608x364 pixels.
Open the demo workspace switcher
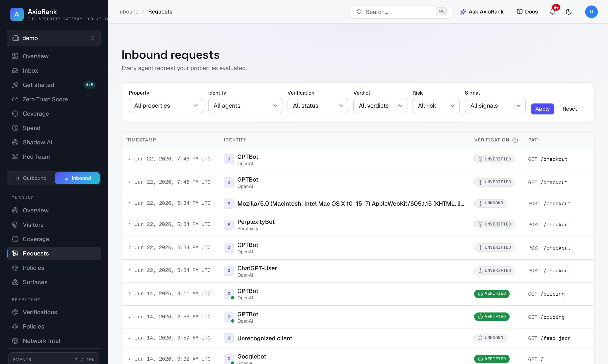point(54,38)
